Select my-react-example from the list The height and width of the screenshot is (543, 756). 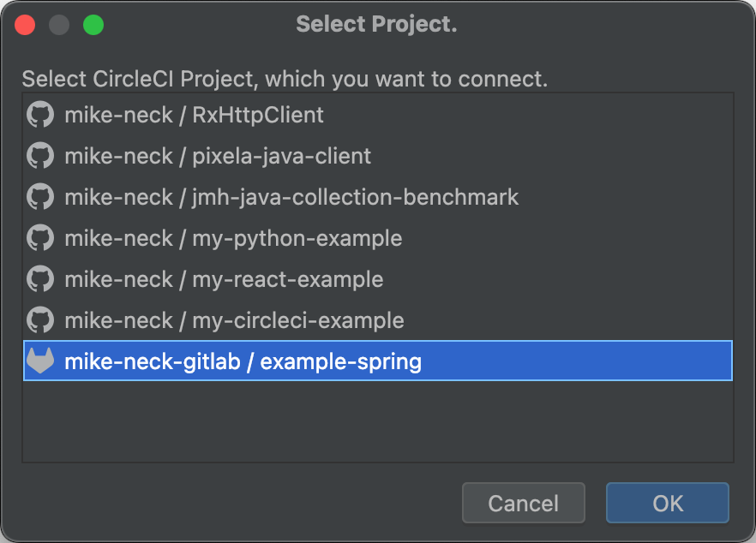(x=378, y=279)
